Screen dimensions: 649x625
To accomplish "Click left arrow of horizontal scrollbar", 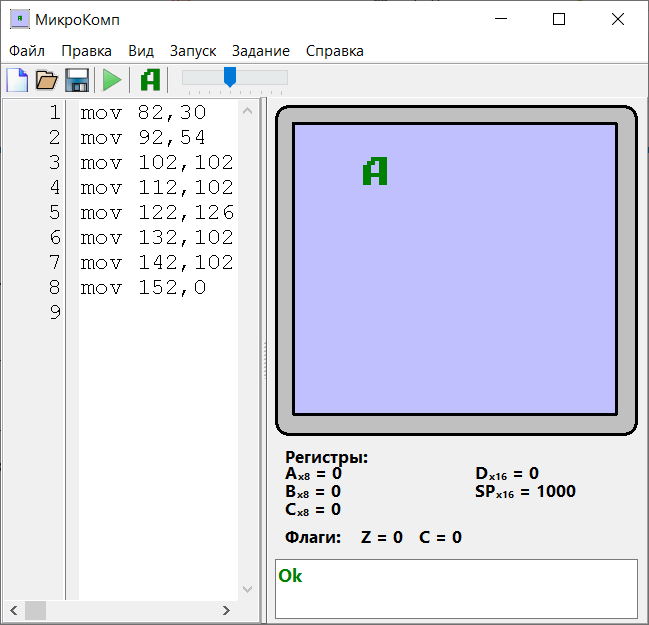I will [13, 610].
